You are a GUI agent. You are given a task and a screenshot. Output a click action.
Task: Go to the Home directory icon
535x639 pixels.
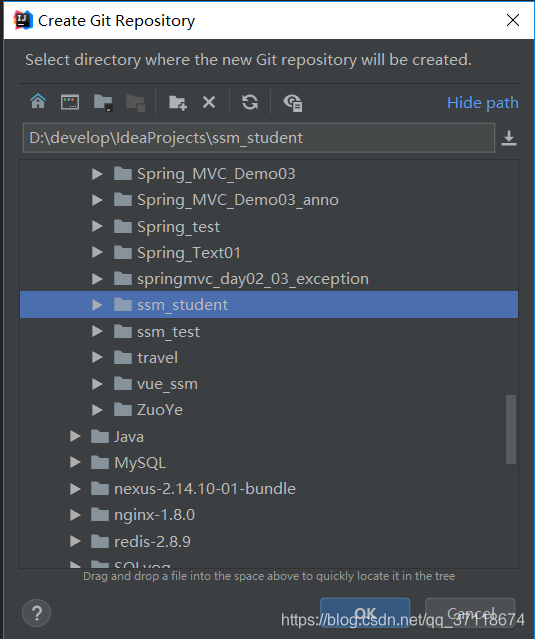pyautogui.click(x=38, y=101)
